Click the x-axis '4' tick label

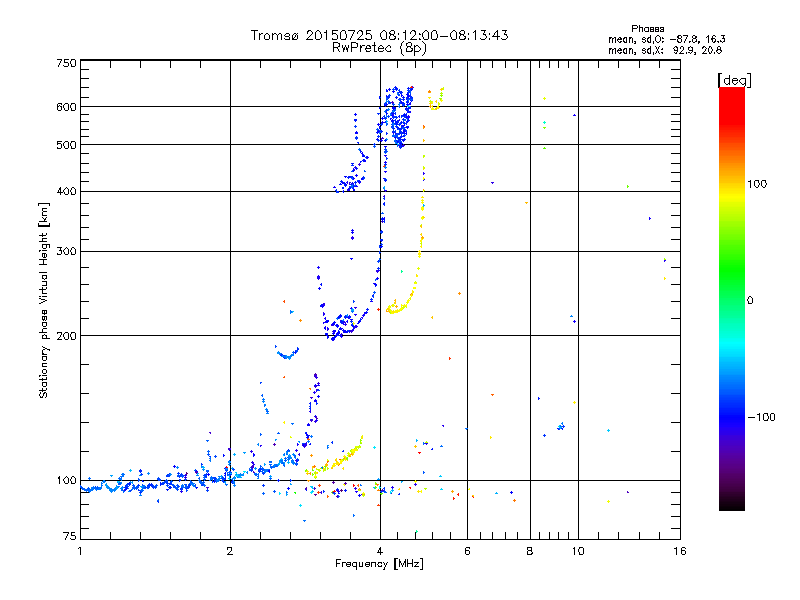(x=380, y=551)
